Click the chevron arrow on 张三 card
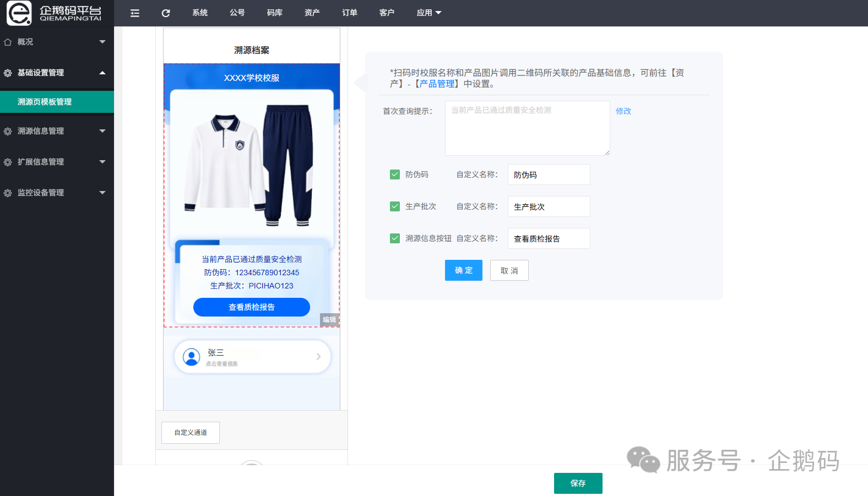The height and width of the screenshot is (496, 868). 318,357
